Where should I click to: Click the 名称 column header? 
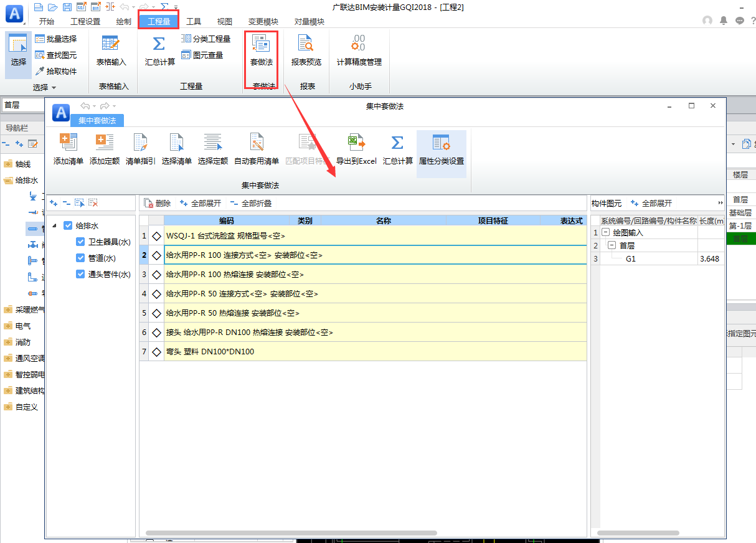(384, 220)
